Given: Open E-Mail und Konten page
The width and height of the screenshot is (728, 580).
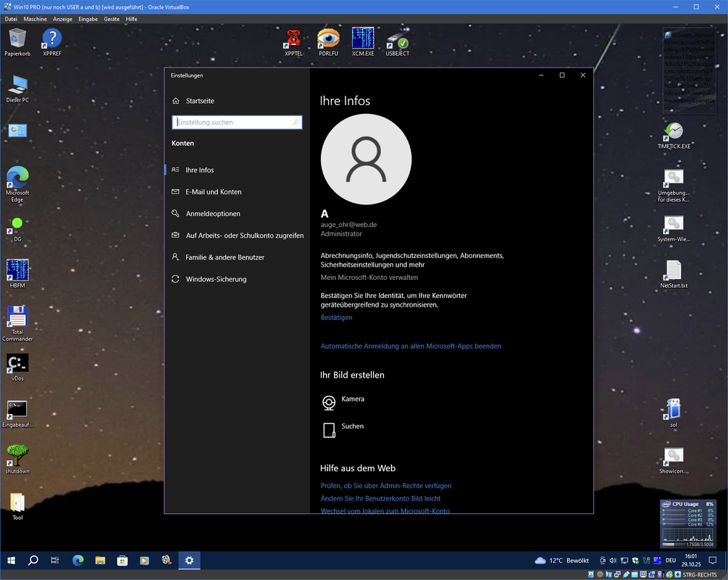Looking at the screenshot, I should click(237, 192).
